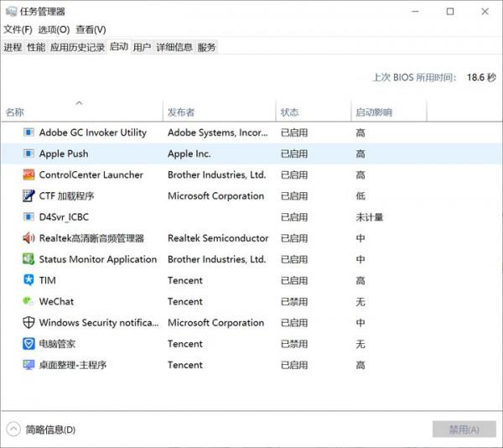This screenshot has width=503, height=448.
Task: Select the Apple Push name text
Action: tap(64, 154)
